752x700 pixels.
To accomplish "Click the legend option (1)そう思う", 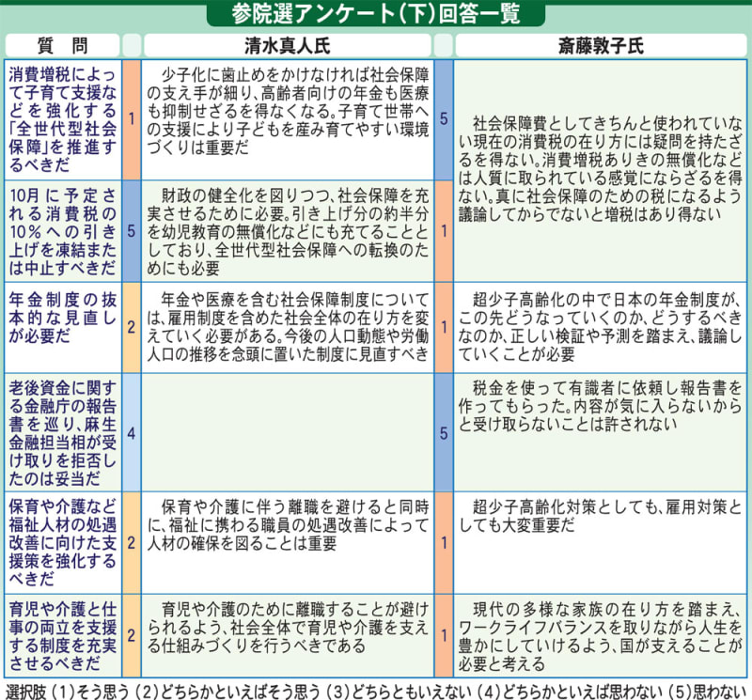I will pyautogui.click(x=90, y=691).
